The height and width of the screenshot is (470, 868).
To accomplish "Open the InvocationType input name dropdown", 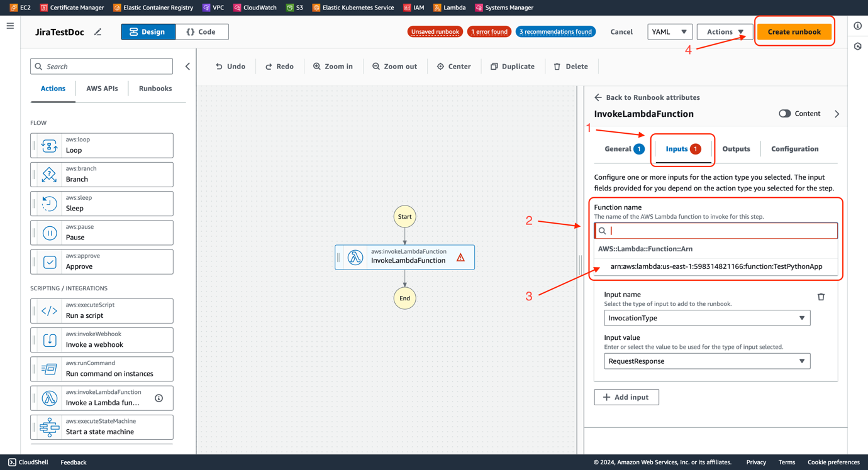I will [707, 318].
